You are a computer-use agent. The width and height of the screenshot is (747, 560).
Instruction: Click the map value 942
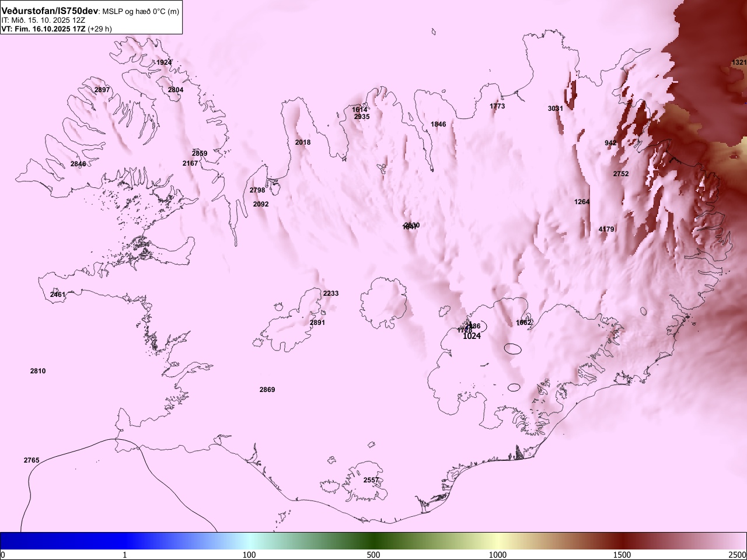click(610, 143)
